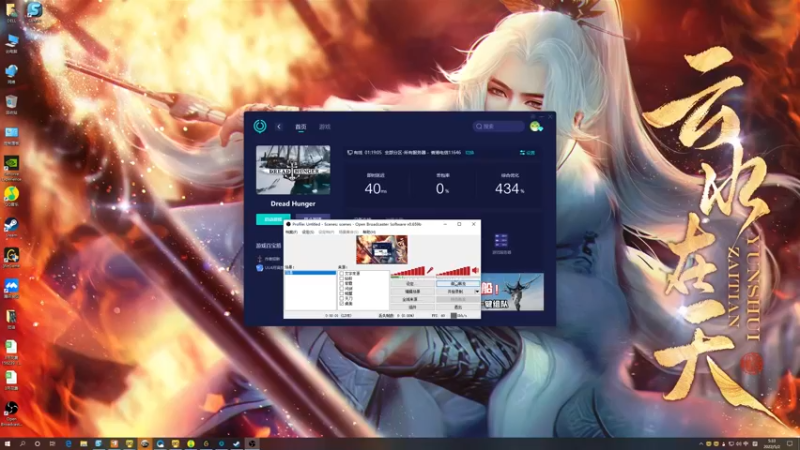Screen dimensions: 800x450
Task: Open the This PC desktop icon
Action: [11, 43]
